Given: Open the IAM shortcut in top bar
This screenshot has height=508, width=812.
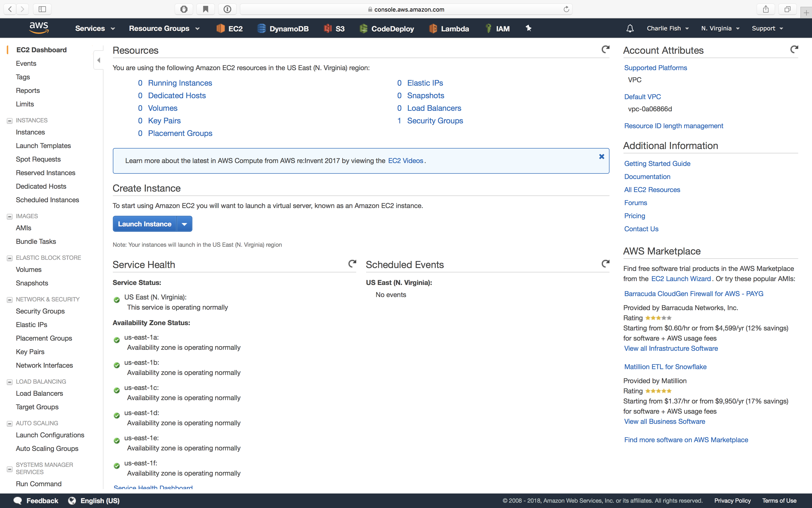Looking at the screenshot, I should 498,29.
